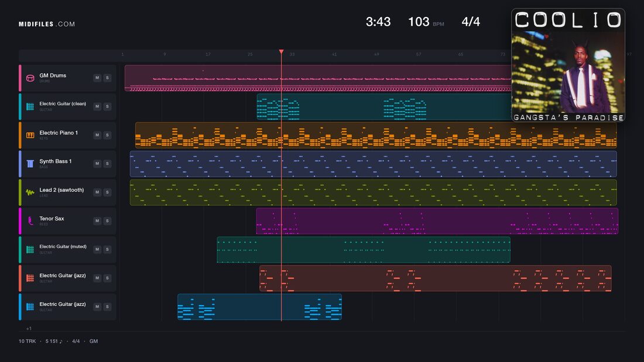Select the Tenor Sax track name
Image resolution: width=644 pixels, height=362 pixels.
(x=52, y=218)
